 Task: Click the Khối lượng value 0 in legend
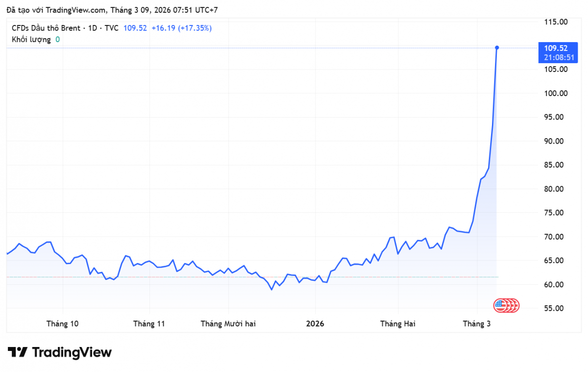pyautogui.click(x=57, y=39)
